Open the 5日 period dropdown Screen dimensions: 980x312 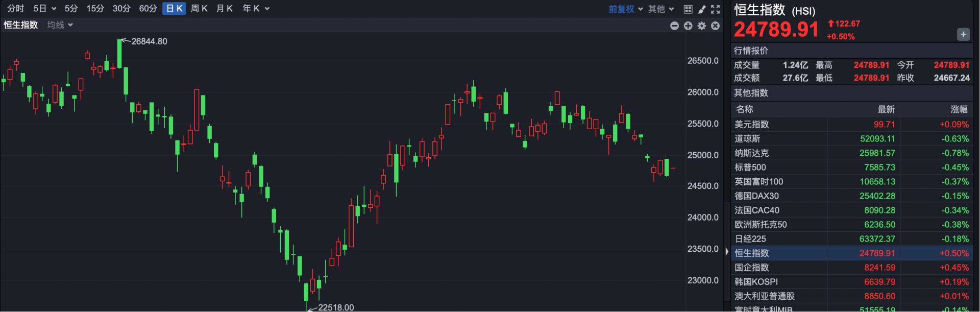pyautogui.click(x=45, y=9)
